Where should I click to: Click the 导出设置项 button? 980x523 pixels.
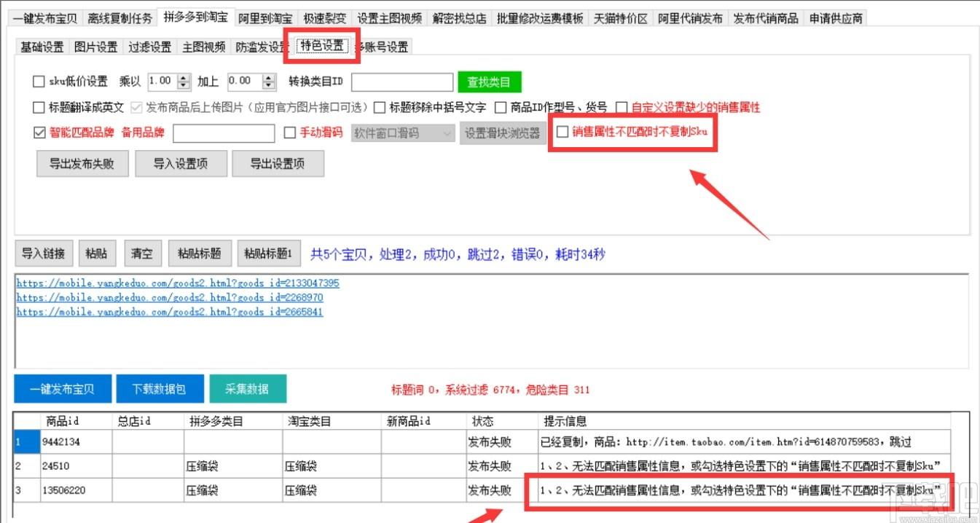click(278, 164)
